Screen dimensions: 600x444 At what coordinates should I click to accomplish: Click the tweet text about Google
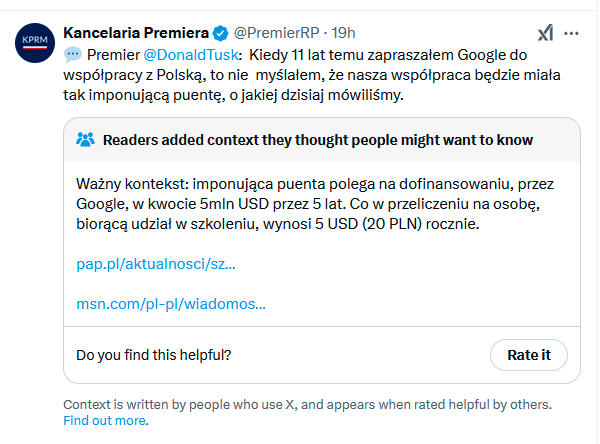tap(312, 75)
